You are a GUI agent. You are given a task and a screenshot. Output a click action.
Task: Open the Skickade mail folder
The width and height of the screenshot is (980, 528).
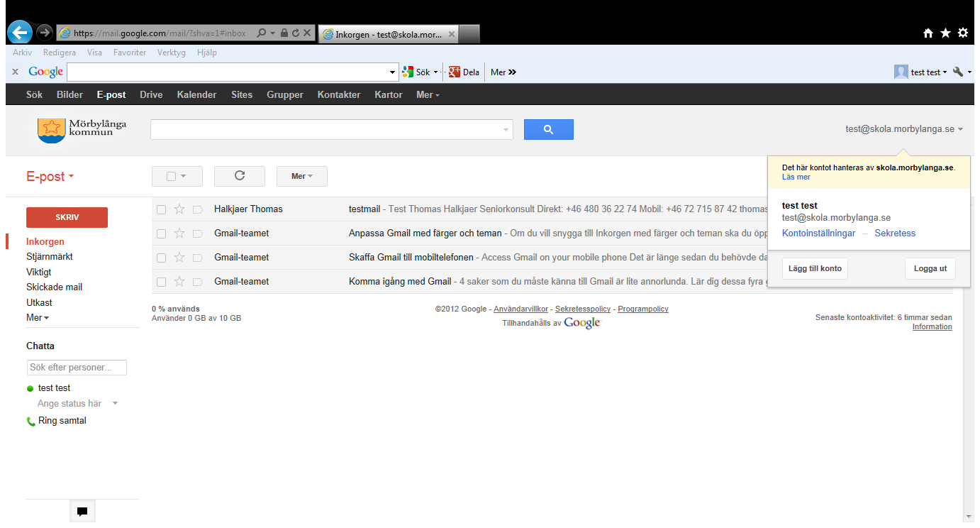point(55,287)
